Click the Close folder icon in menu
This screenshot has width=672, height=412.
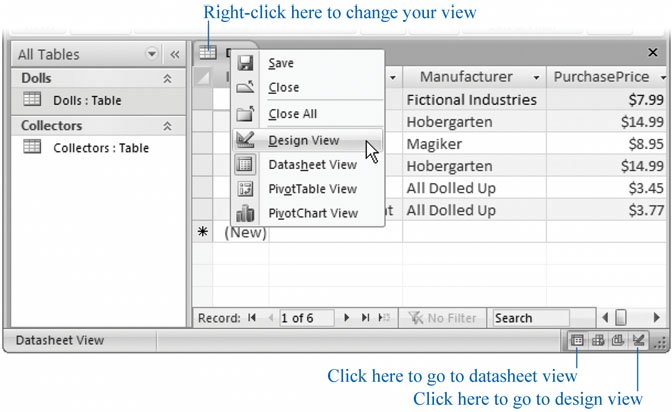245,87
